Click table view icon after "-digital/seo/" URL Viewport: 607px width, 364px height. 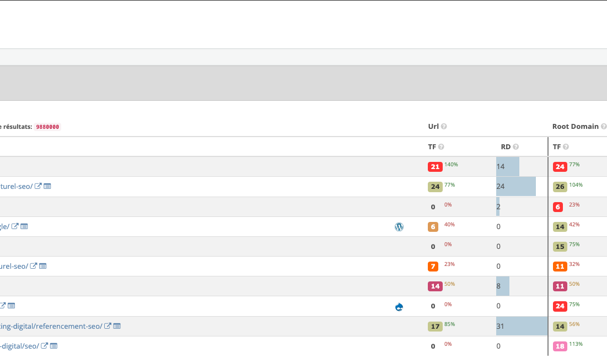pos(53,346)
